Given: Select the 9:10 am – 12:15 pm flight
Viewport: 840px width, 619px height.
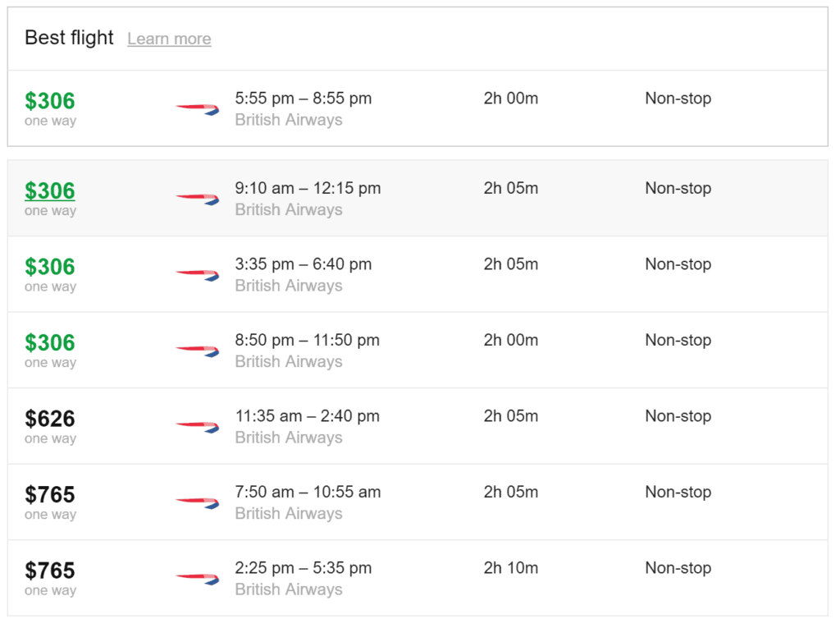Looking at the screenshot, I should pos(308,188).
